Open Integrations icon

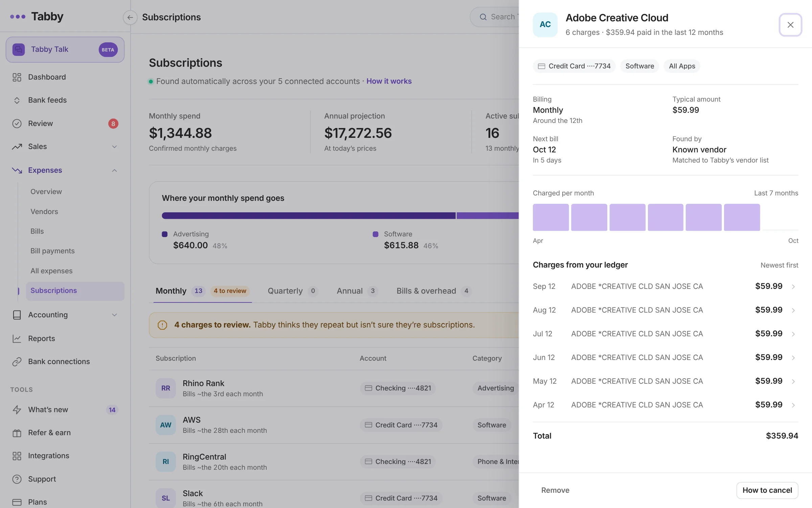(17, 456)
